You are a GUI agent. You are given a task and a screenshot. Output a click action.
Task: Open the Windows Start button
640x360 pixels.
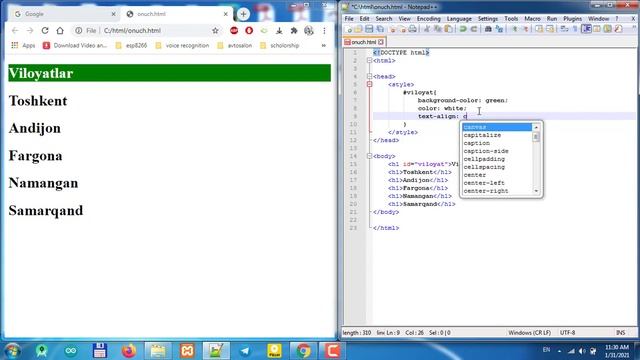coord(13,351)
